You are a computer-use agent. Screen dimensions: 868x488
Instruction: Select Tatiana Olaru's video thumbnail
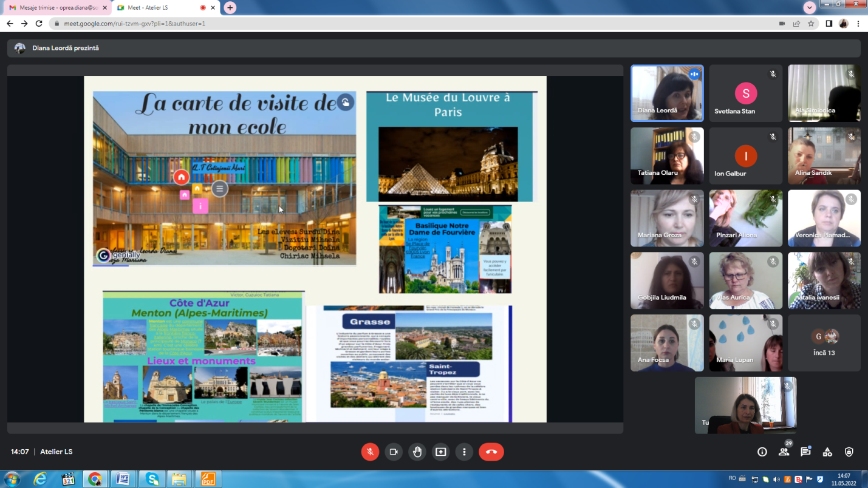coord(667,156)
